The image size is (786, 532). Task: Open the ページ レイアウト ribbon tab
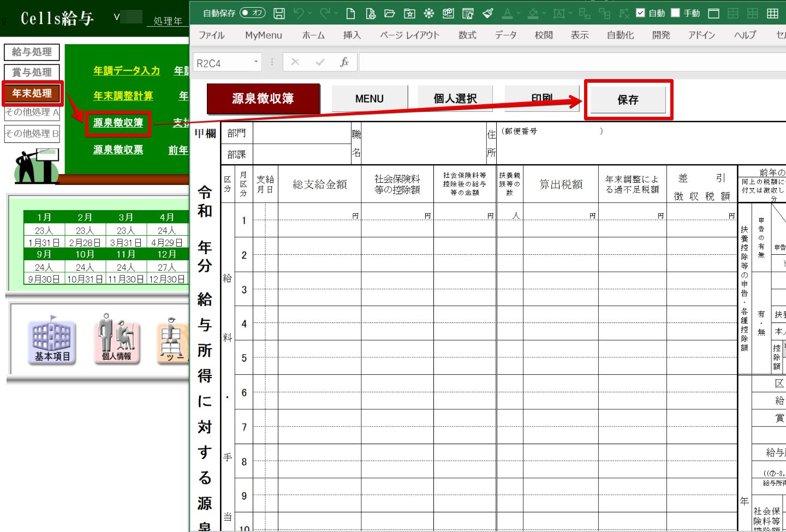coord(409,35)
